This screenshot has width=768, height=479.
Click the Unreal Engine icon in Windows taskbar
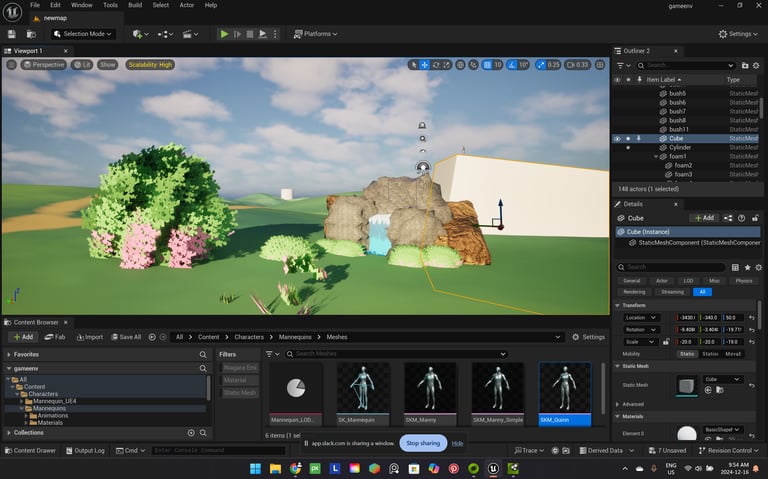click(493, 468)
